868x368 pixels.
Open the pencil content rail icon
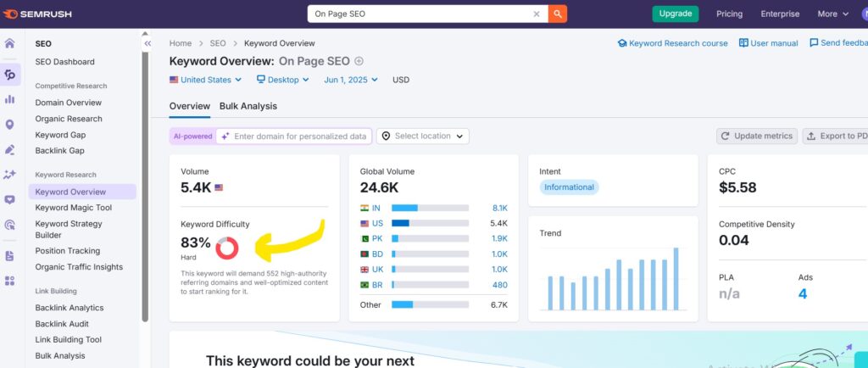[10, 149]
